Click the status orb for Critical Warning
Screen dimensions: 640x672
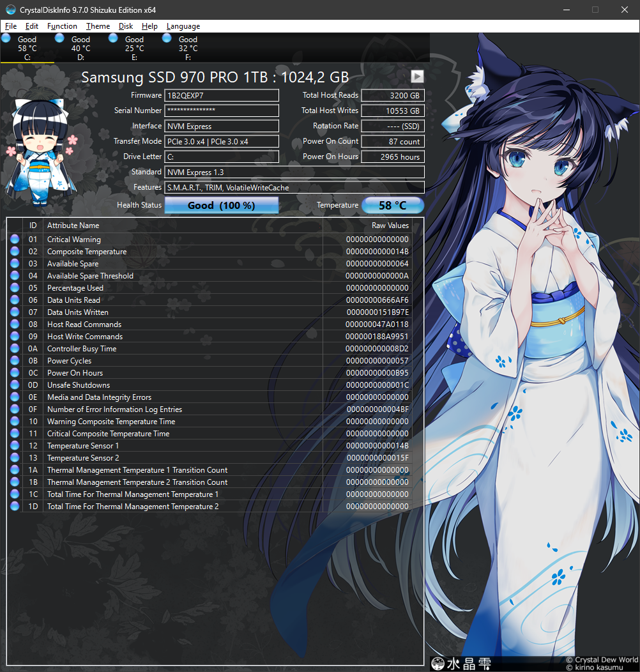[15, 239]
